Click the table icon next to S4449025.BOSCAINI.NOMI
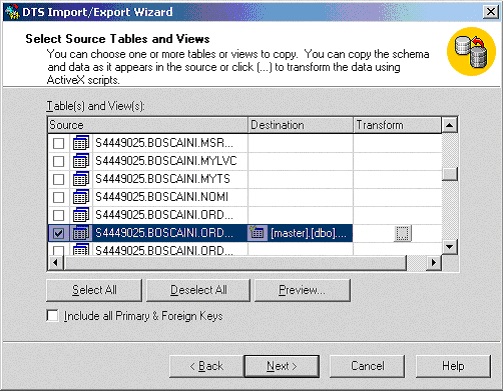This screenshot has width=503, height=391. click(x=81, y=197)
